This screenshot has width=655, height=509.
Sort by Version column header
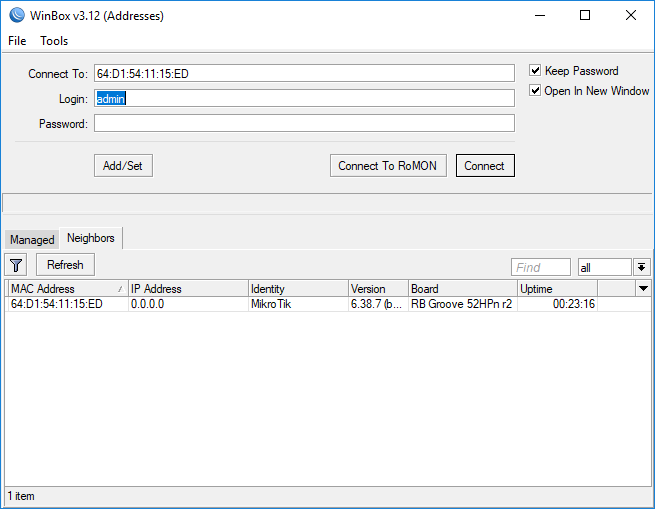(x=378, y=289)
